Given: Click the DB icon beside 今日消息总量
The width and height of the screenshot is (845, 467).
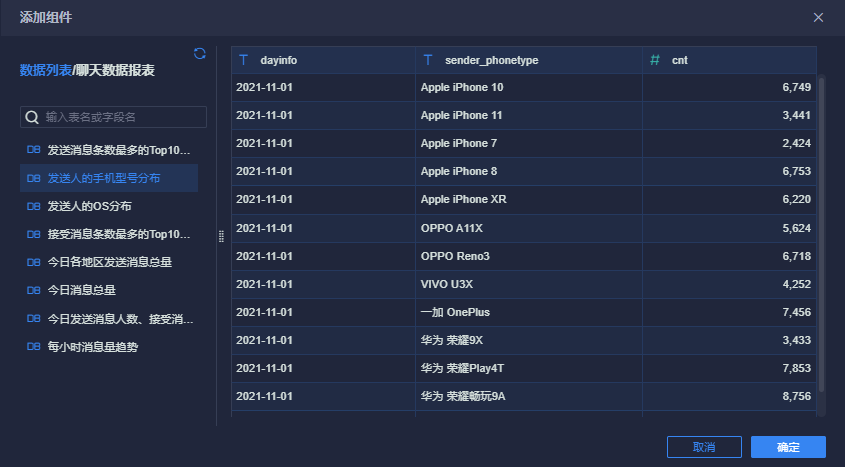Looking at the screenshot, I should tap(33, 290).
